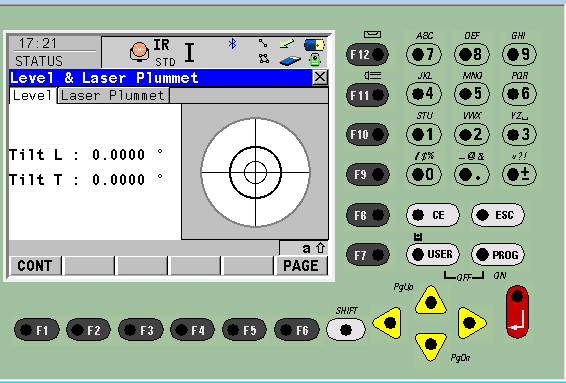Click the keypad digit 5 key
Image resolution: width=566 pixels, height=383 pixels.
[x=472, y=94]
